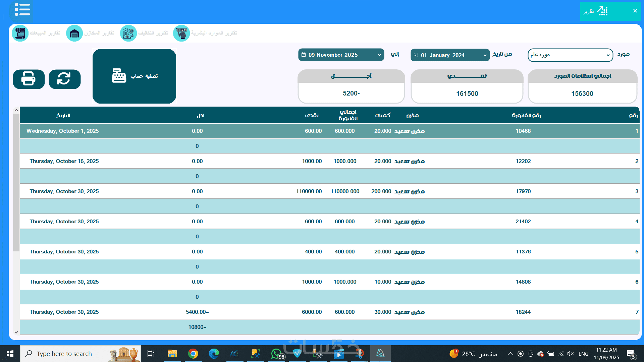The height and width of the screenshot is (362, 644).
Task: Open costs reports icon
Action: click(x=128, y=33)
